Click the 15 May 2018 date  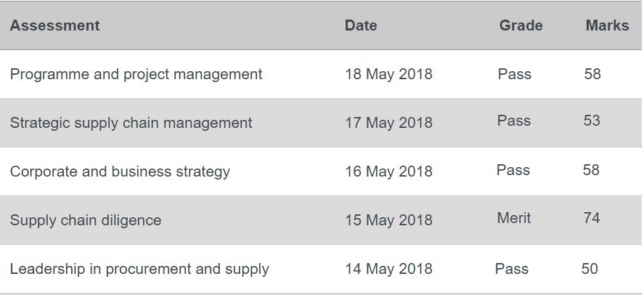click(388, 220)
